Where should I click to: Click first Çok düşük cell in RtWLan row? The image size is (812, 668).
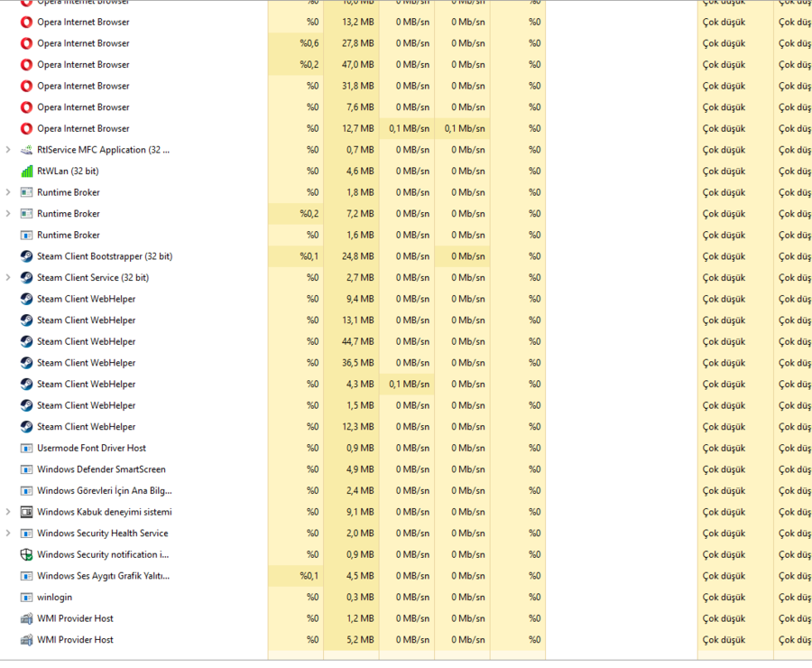735,171
